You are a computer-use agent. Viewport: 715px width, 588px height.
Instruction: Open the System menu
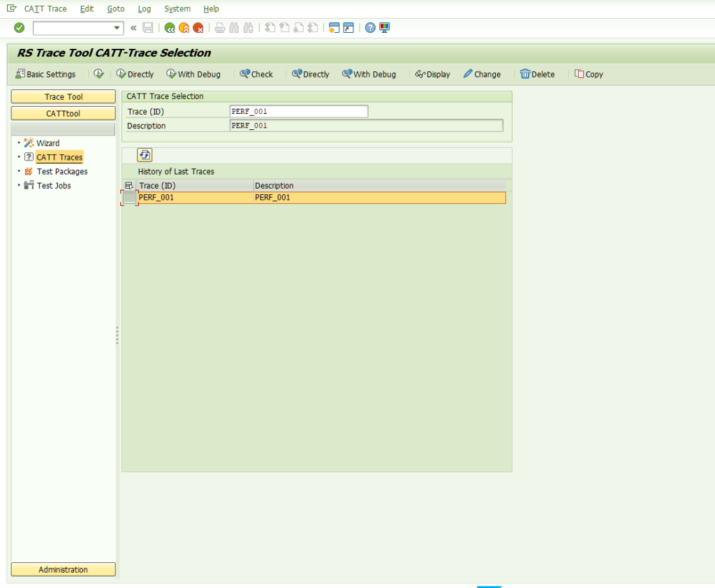point(177,9)
